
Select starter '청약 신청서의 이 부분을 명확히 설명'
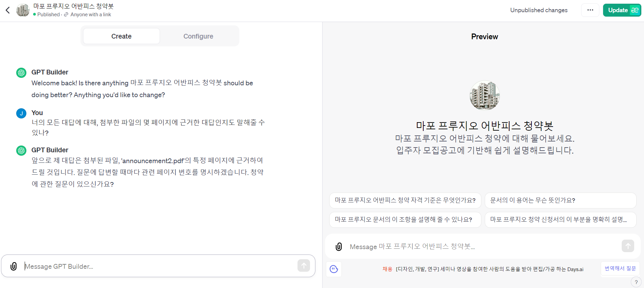tap(560, 220)
